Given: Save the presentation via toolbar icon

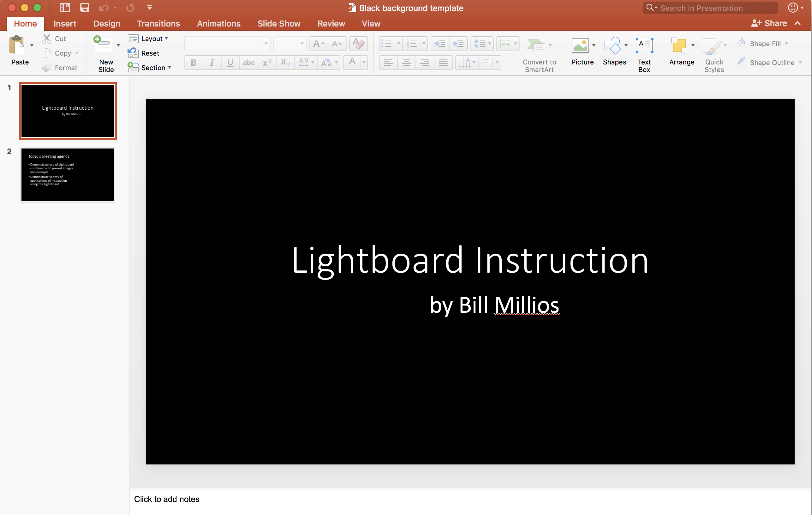Looking at the screenshot, I should tap(84, 7).
